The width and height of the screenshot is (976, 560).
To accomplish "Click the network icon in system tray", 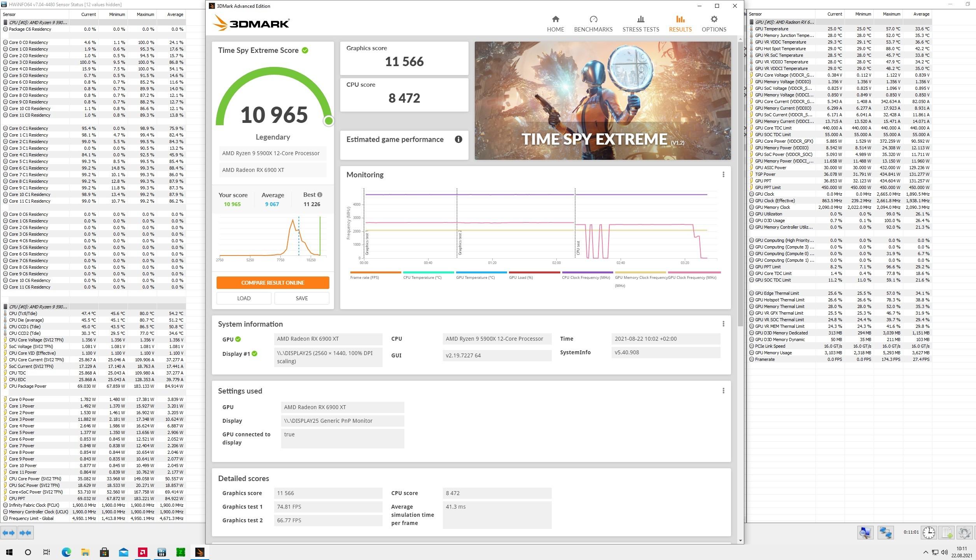I will coord(935,552).
